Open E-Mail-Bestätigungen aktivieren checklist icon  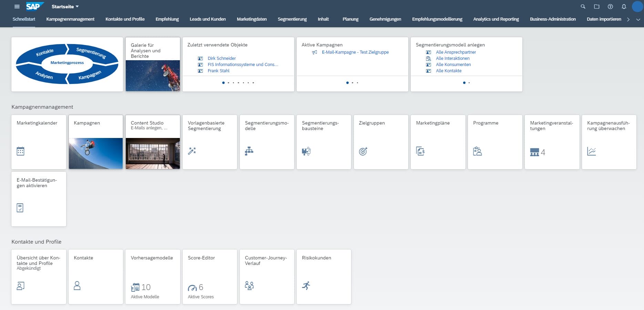pos(20,208)
